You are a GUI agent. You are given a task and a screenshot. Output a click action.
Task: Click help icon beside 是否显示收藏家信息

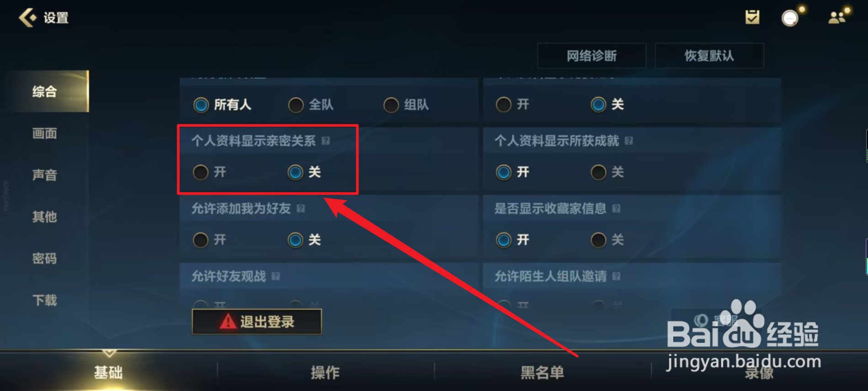tap(616, 209)
